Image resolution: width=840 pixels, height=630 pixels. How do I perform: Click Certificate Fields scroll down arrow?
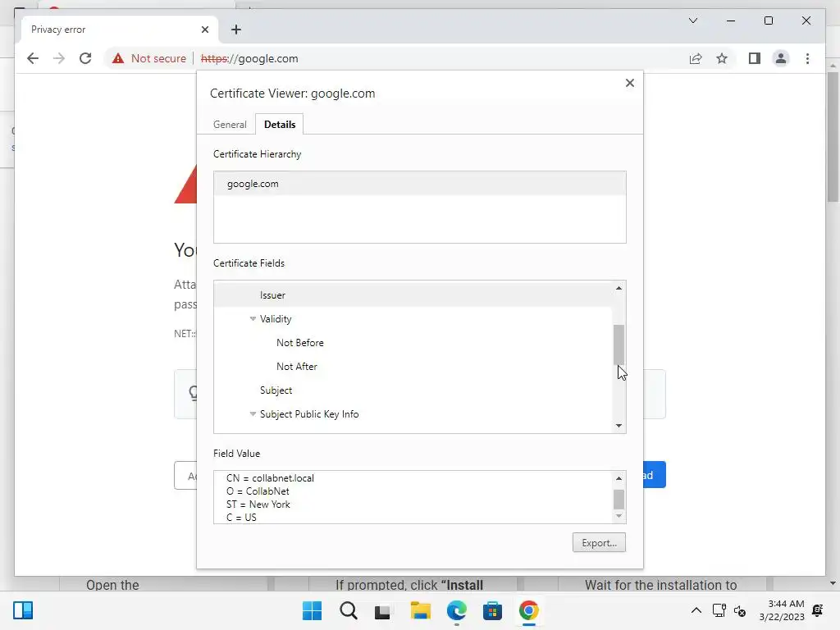point(619,426)
